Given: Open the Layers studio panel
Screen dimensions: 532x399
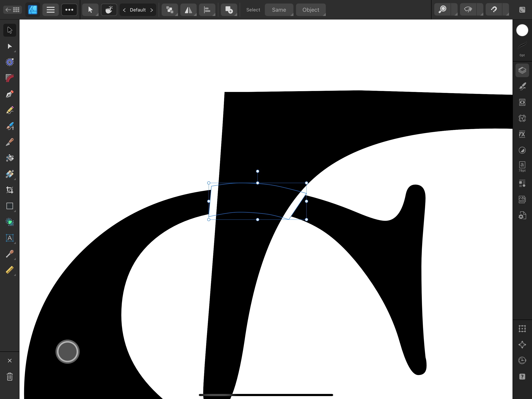Looking at the screenshot, I should click(522, 71).
